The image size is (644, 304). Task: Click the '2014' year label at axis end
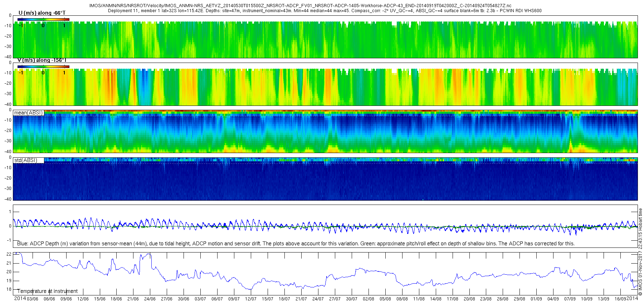pyautogui.click(x=632, y=298)
